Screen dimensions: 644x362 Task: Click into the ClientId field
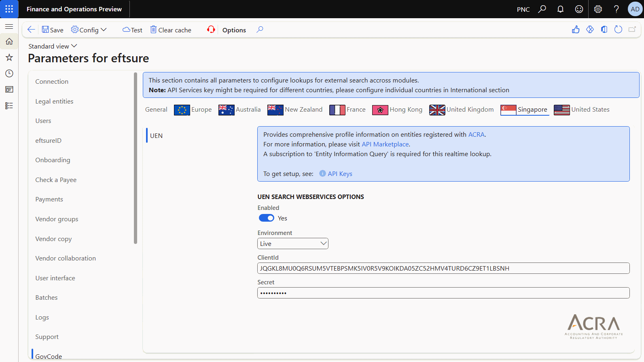(443, 268)
